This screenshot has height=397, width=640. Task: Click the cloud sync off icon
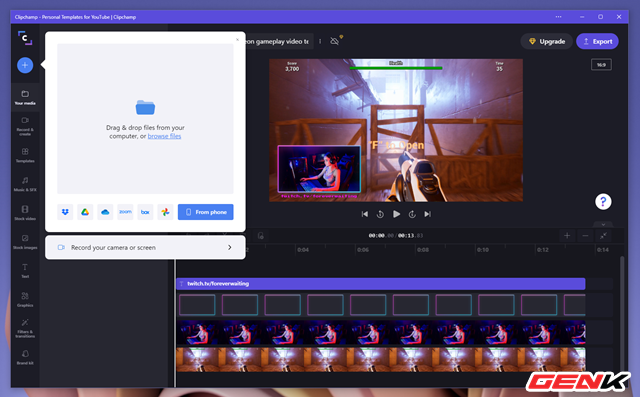point(335,41)
